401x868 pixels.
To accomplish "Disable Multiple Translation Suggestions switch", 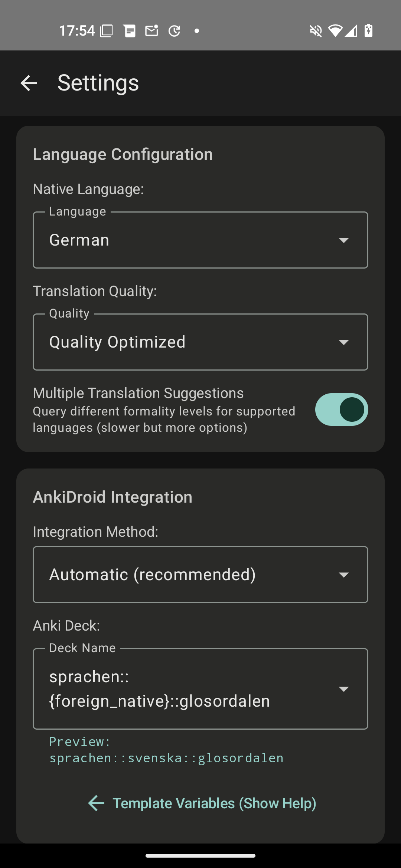I will point(341,410).
